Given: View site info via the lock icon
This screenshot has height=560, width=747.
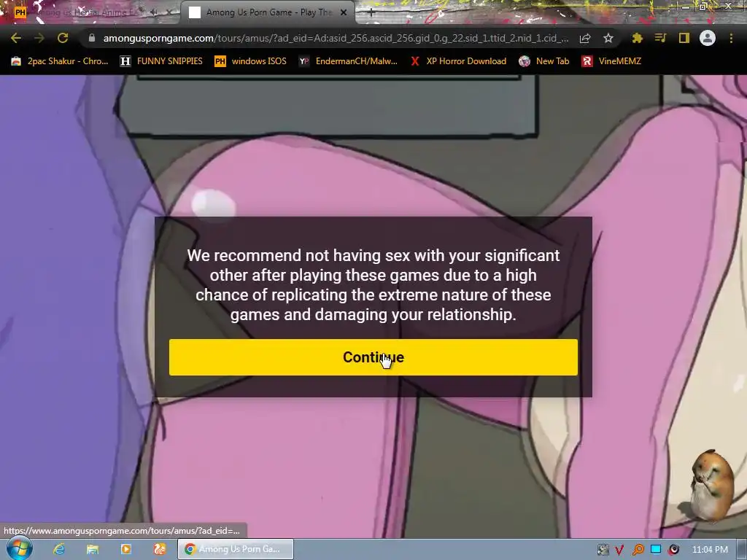Looking at the screenshot, I should [92, 38].
